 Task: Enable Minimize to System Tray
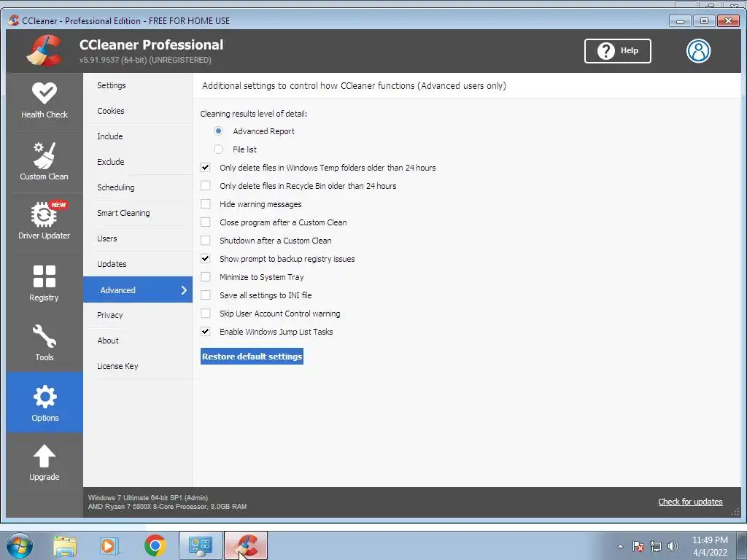[205, 277]
